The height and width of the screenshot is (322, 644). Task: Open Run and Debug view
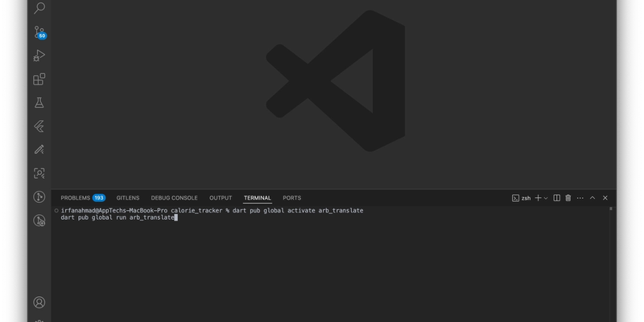[x=39, y=56]
